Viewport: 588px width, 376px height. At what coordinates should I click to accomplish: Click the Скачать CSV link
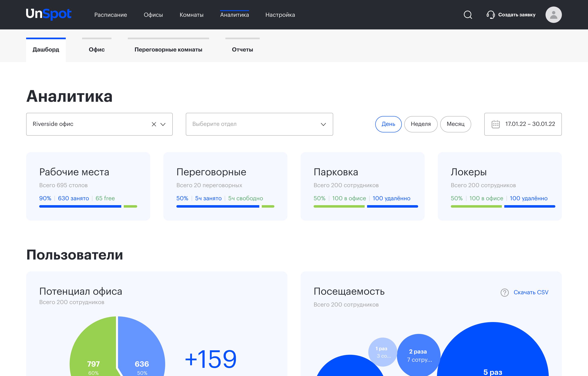click(531, 292)
